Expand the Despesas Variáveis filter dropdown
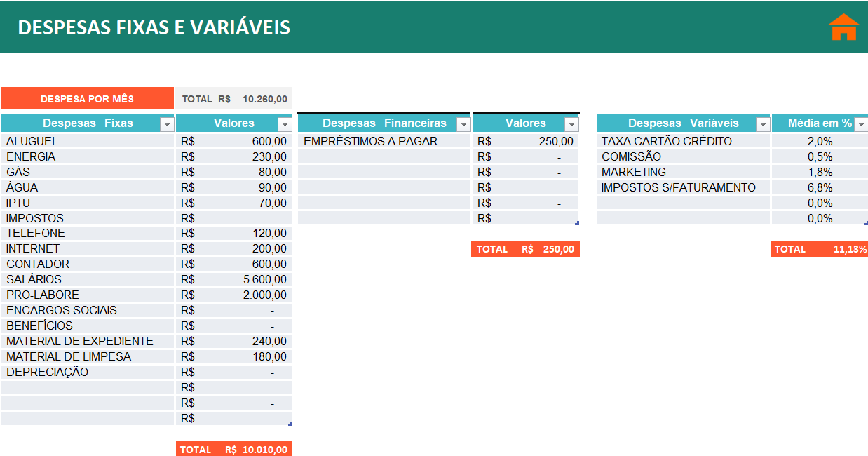 coord(763,124)
